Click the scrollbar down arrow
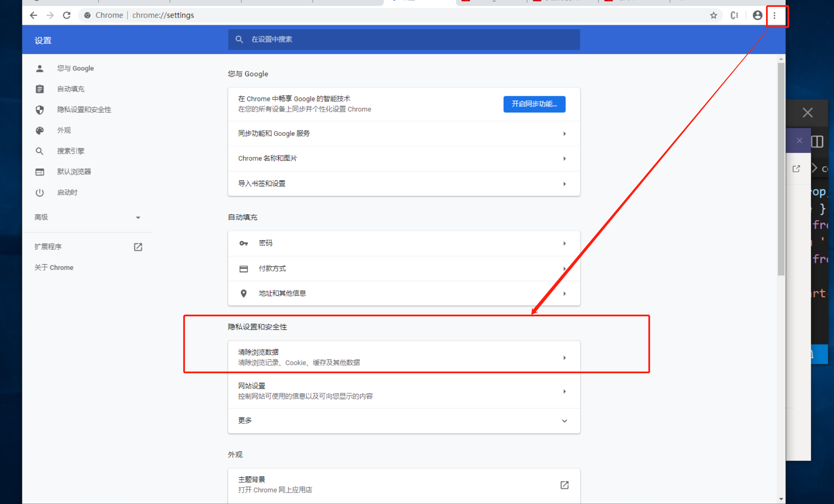Screen dimensions: 834x504 coord(781,499)
